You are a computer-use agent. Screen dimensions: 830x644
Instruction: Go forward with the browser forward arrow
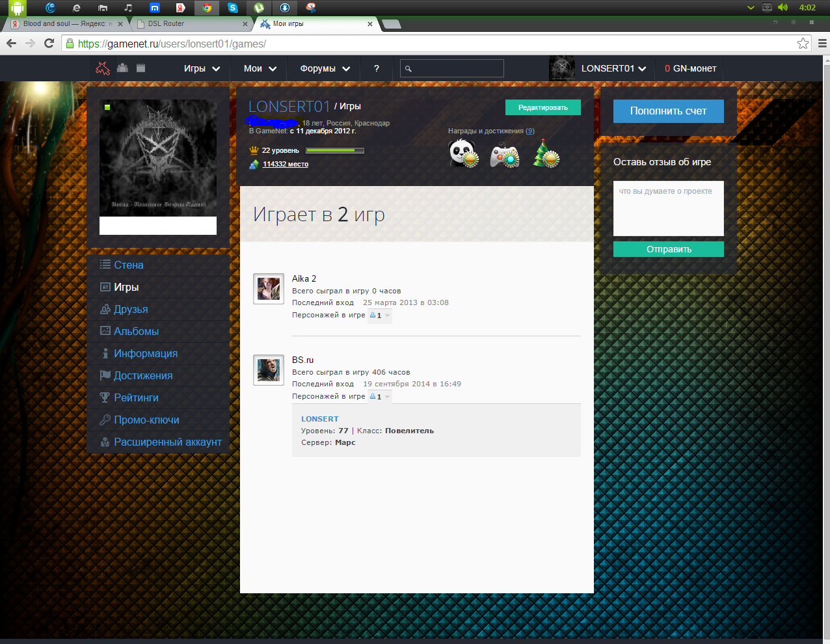[30, 44]
